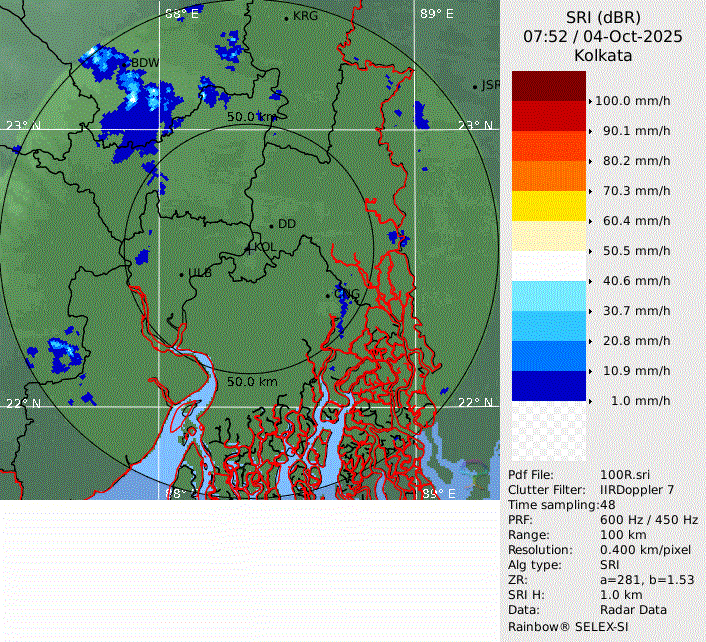Click the Kolkata radar name heading

coord(603,56)
